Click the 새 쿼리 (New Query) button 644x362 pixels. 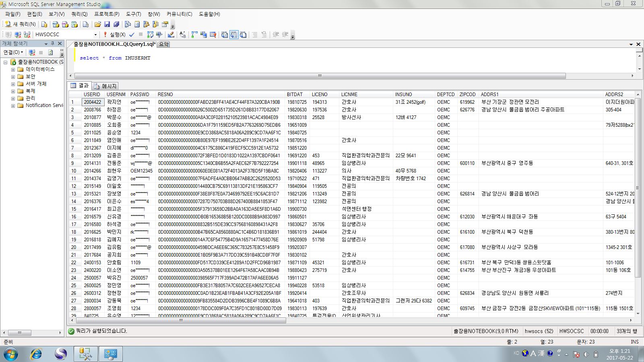coord(21,24)
